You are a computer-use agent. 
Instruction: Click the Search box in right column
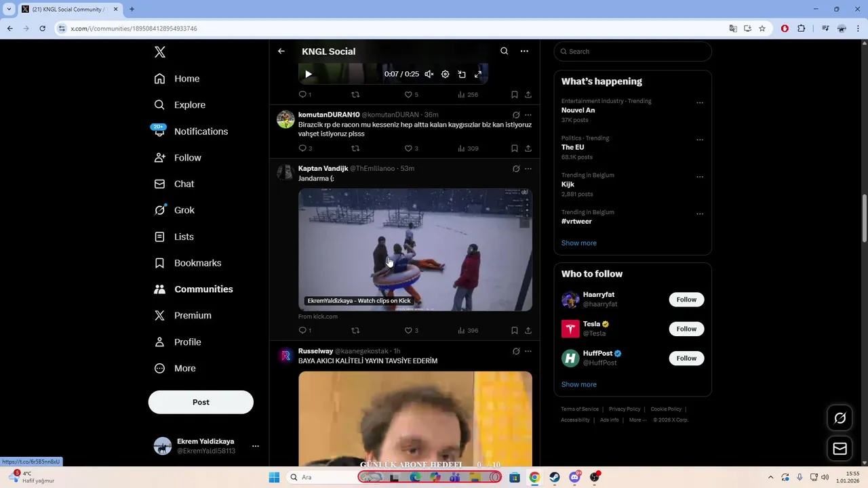point(633,52)
